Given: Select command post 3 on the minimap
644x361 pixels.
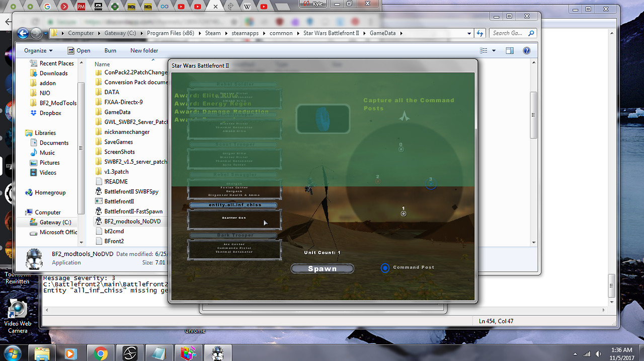Looking at the screenshot, I should pyautogui.click(x=431, y=184).
